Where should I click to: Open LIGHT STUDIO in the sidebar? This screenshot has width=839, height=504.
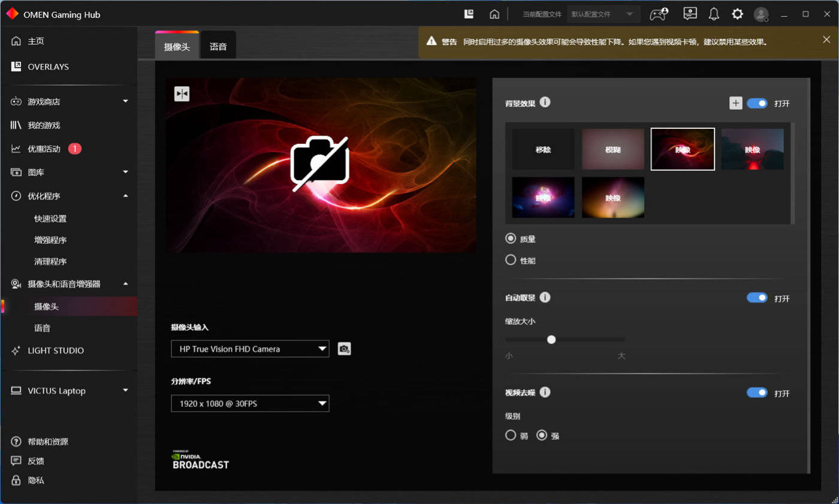[x=56, y=351]
